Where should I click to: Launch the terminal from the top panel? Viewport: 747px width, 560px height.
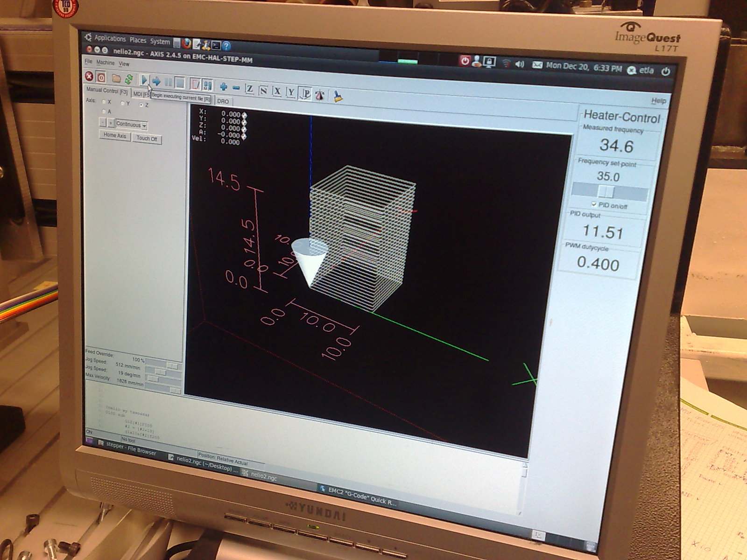(x=216, y=45)
